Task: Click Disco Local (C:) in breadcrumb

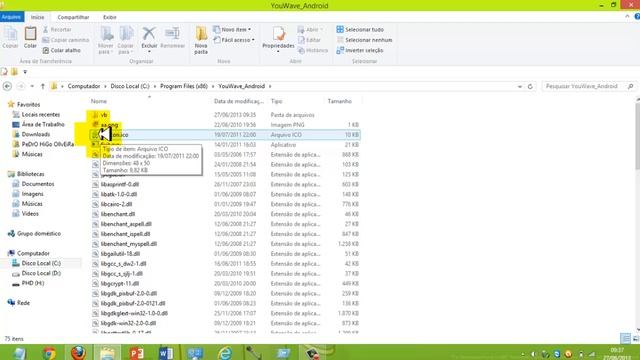Action: tap(130, 86)
